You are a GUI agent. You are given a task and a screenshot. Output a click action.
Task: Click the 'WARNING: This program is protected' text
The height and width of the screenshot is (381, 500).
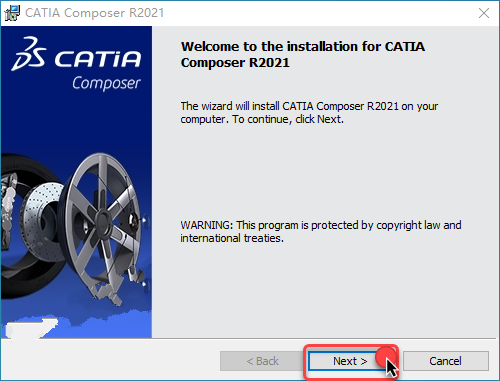(x=321, y=232)
